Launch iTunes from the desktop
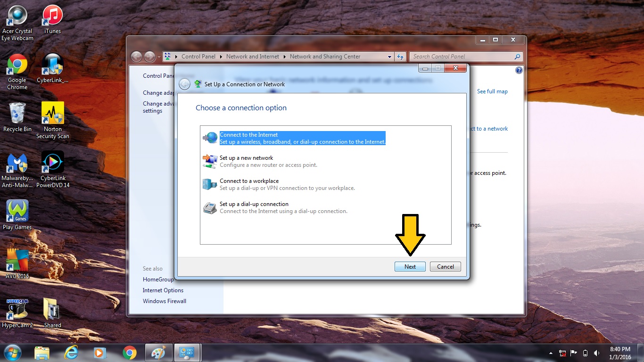This screenshot has height=362, width=644. click(52, 20)
